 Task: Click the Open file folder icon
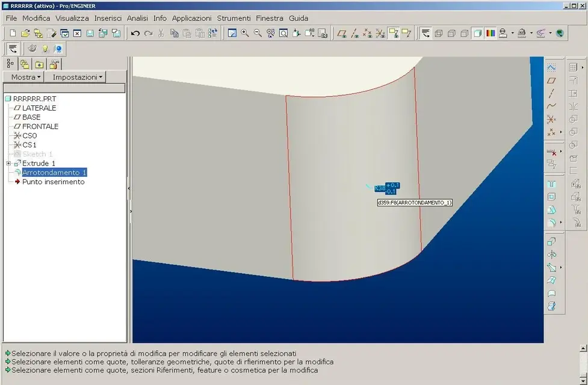[x=25, y=33]
